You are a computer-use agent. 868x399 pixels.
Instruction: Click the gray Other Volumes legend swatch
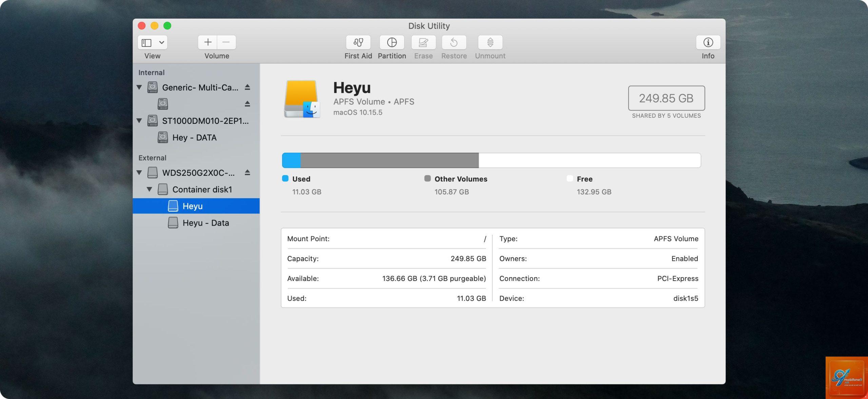tap(428, 178)
